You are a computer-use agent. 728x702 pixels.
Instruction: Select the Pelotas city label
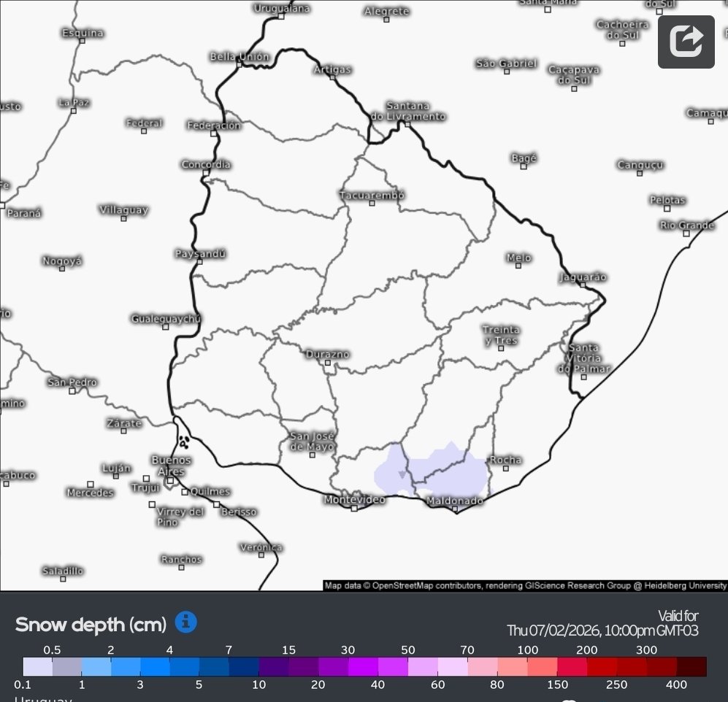coord(667,200)
